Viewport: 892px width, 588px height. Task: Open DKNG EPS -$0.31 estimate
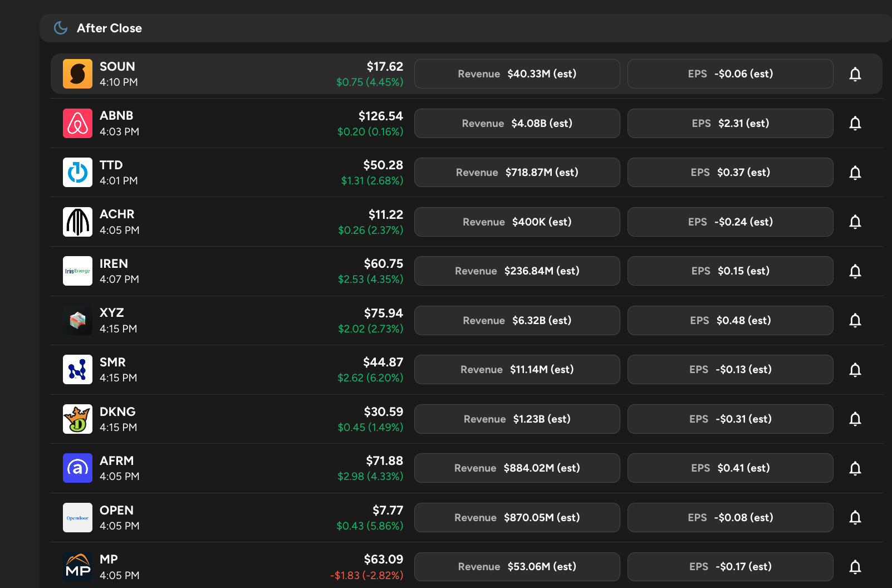(731, 419)
